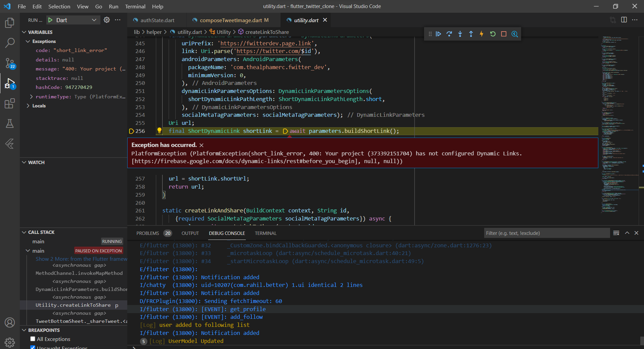Switch to authState.dart tab
644x349 pixels.
[157, 20]
